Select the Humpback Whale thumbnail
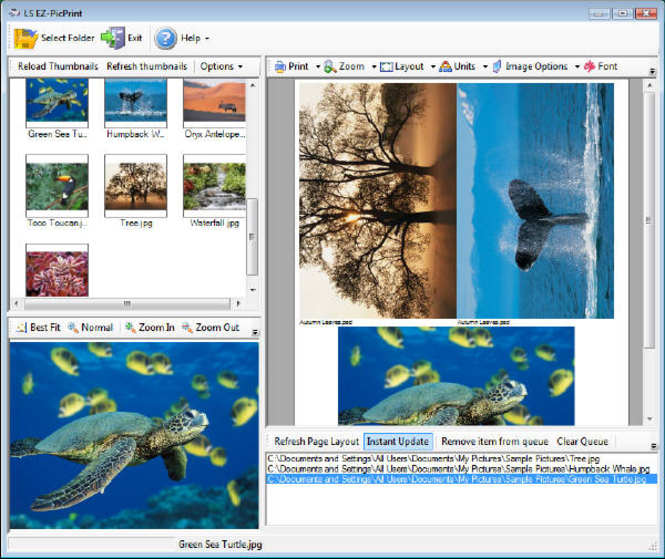This screenshot has height=559, width=665. pos(136,103)
